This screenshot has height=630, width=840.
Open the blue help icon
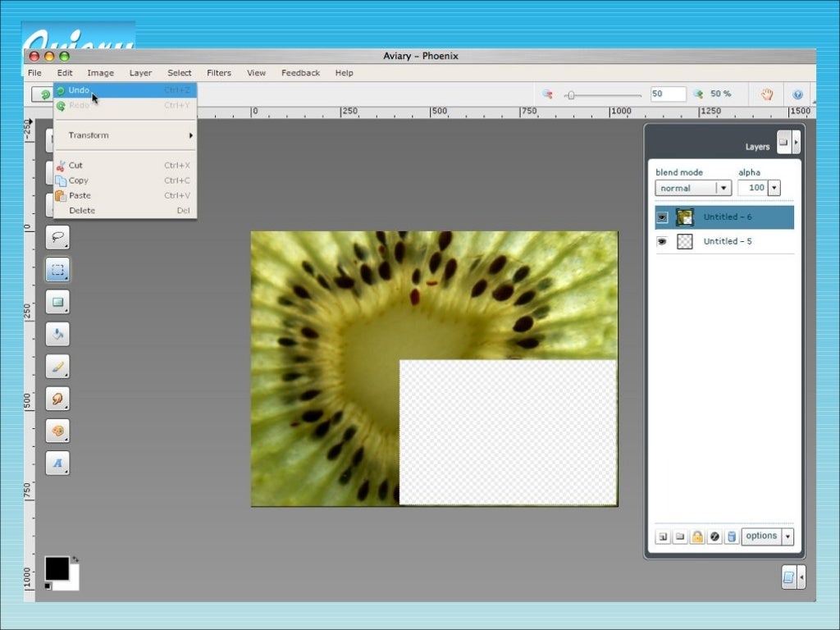797,95
